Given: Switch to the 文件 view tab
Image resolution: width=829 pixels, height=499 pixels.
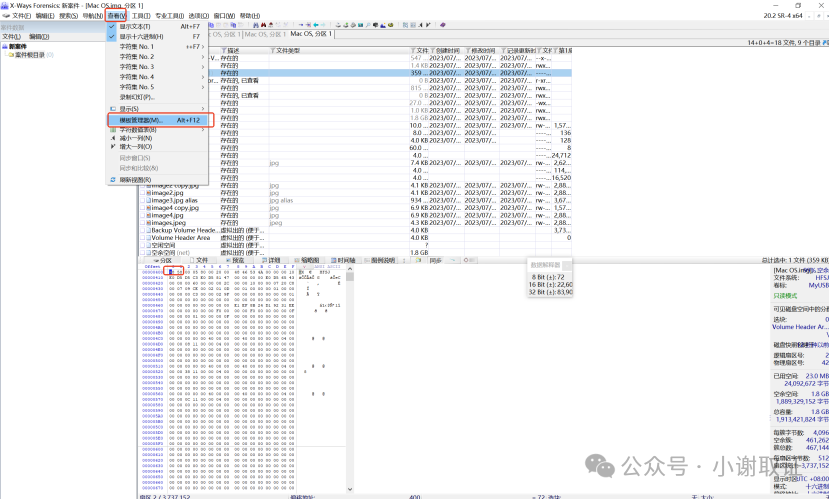Looking at the screenshot, I should tap(199, 260).
